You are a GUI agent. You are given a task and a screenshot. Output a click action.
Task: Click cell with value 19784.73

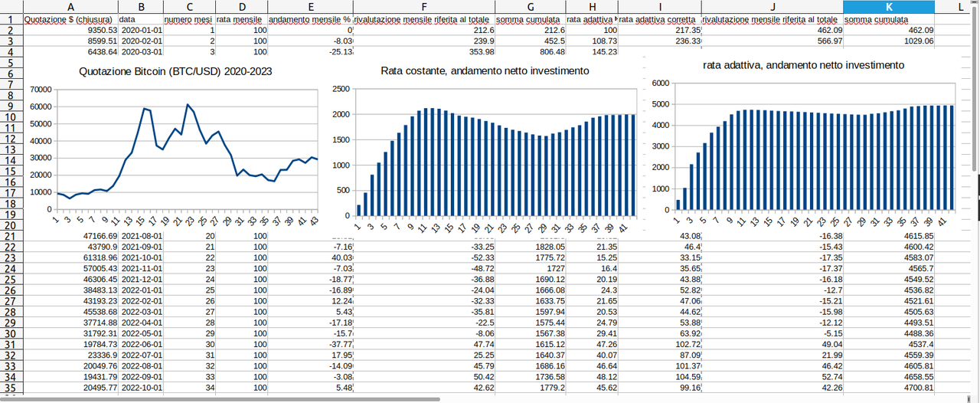click(x=71, y=345)
